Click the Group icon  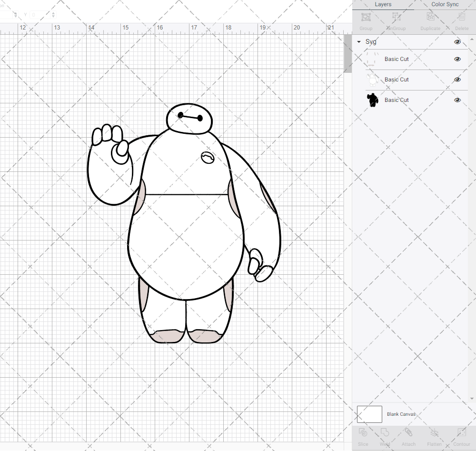point(366,17)
